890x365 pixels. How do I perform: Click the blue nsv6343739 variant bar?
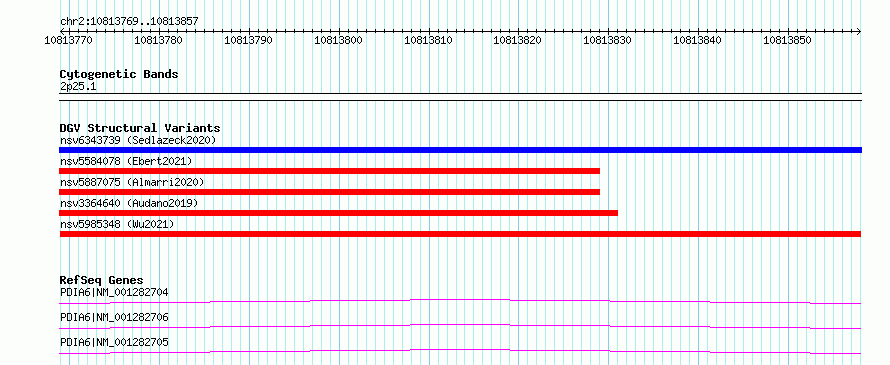pyautogui.click(x=460, y=150)
